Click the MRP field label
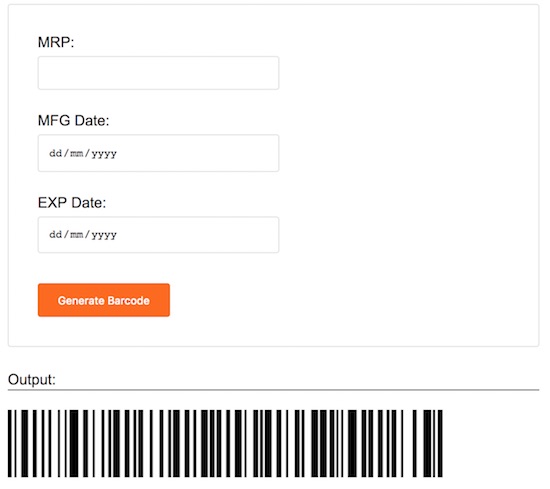550x489 pixels. [56, 42]
